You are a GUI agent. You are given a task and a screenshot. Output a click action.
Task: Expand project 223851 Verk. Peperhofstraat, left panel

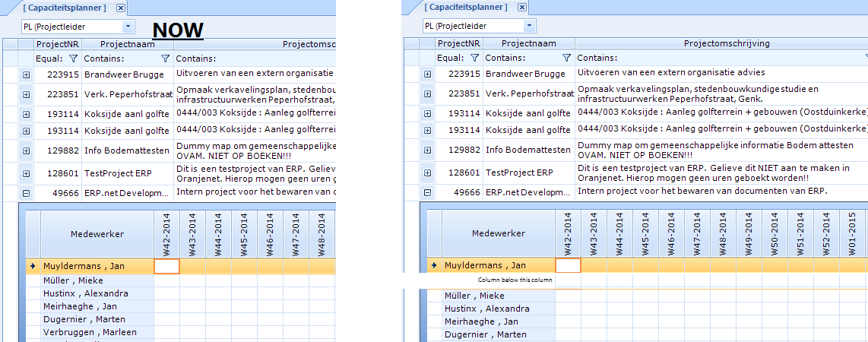coord(26,95)
